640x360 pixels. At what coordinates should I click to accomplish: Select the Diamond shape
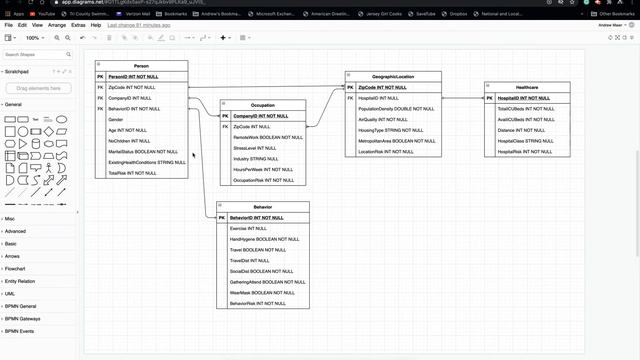[49, 131]
